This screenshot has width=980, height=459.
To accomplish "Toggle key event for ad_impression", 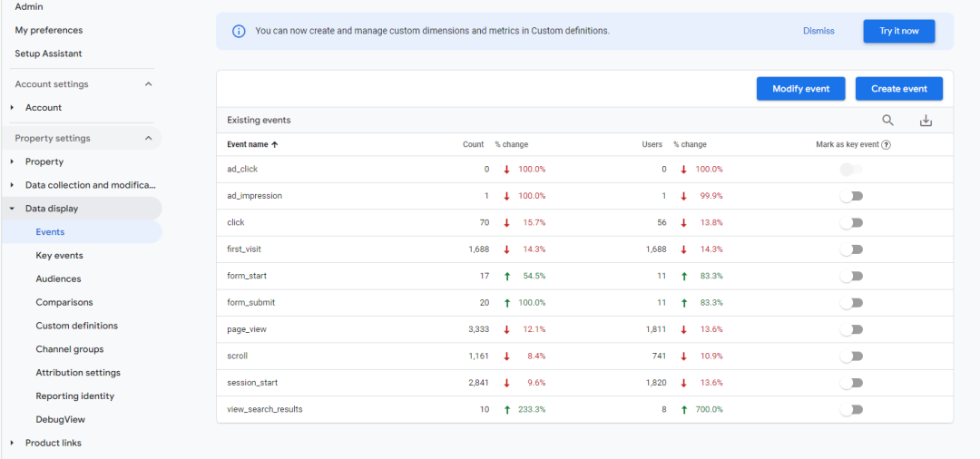I will pyautogui.click(x=851, y=196).
